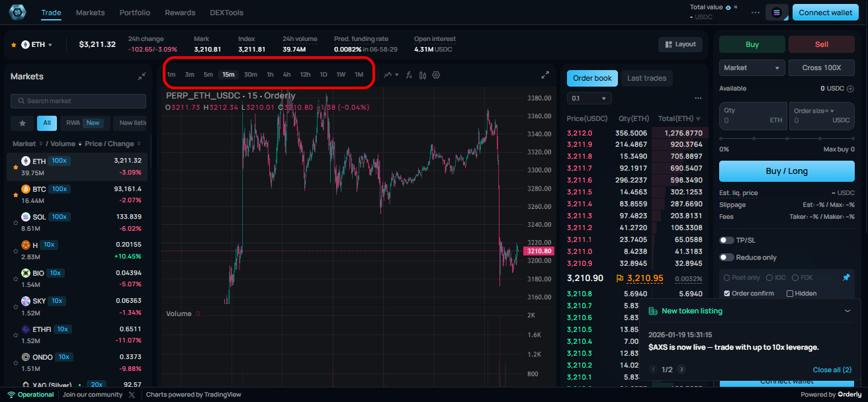868x402 pixels.
Task: Favorite SOL market star
Action: click(15, 223)
